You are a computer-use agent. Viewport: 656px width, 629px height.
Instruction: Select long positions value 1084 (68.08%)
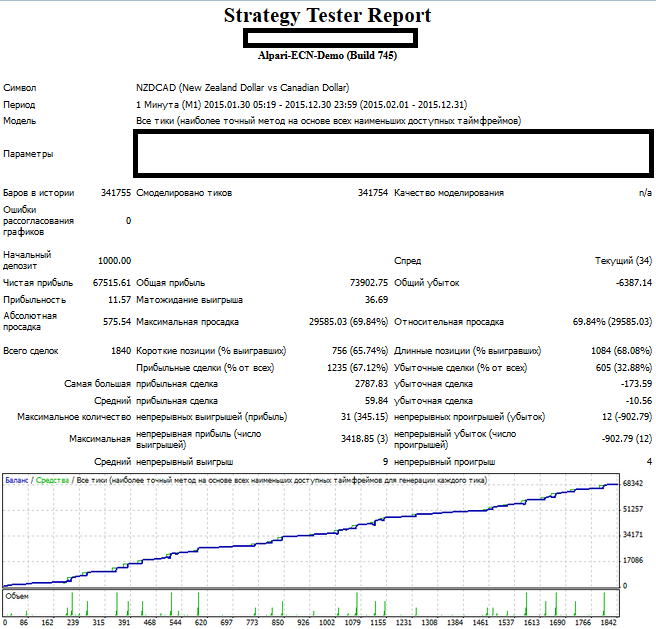point(621,351)
